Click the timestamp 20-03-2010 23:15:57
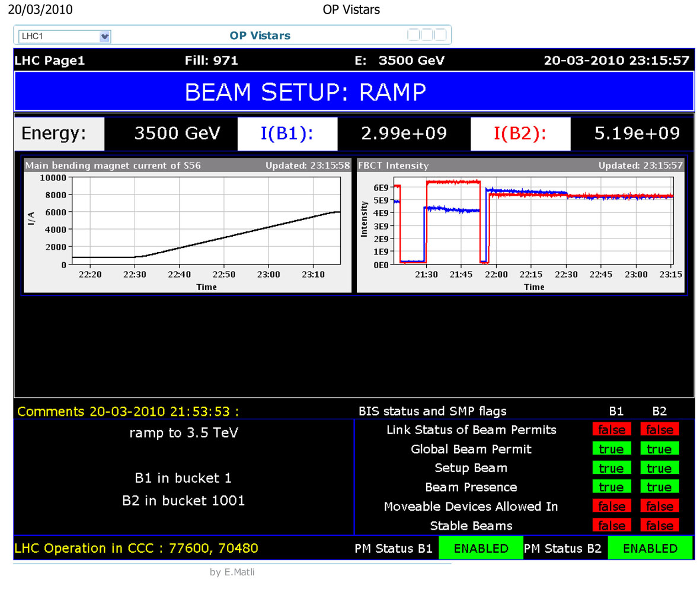700x589 pixels. (616, 61)
